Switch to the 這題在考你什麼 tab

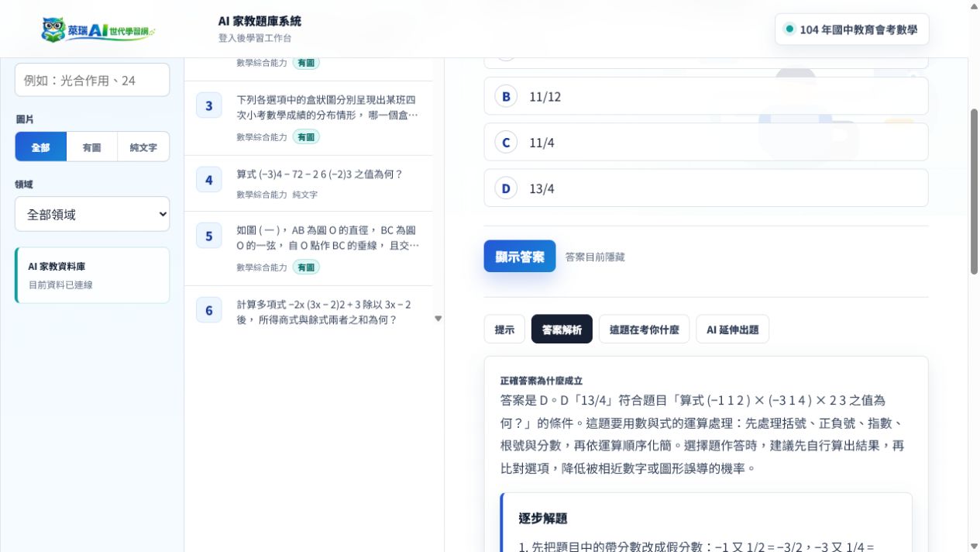pos(644,329)
